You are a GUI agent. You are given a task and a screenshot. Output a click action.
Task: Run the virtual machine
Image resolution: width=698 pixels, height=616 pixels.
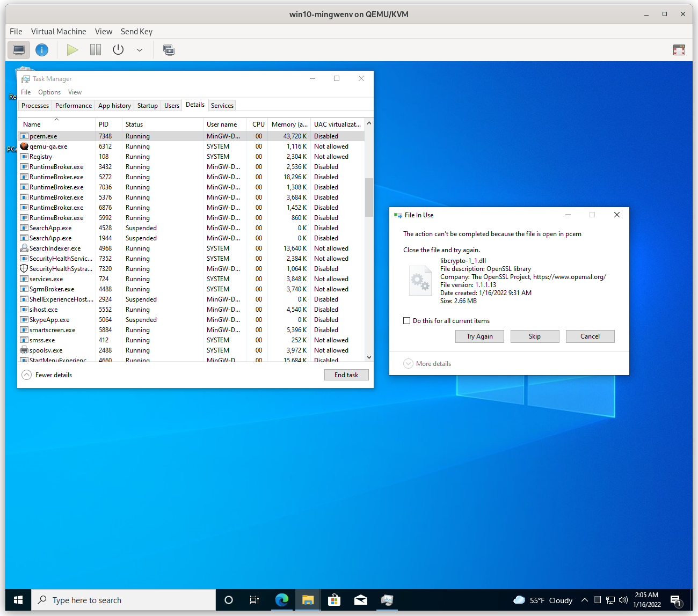tap(72, 50)
